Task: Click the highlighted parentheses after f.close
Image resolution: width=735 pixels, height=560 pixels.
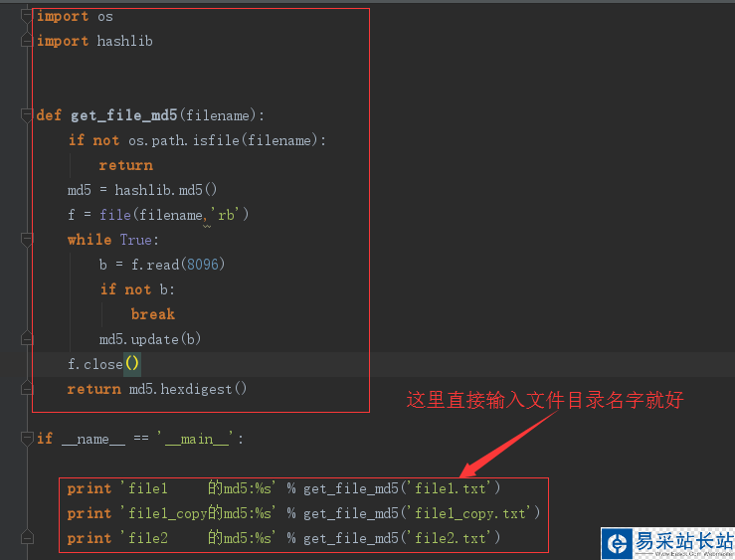Action: [x=132, y=364]
